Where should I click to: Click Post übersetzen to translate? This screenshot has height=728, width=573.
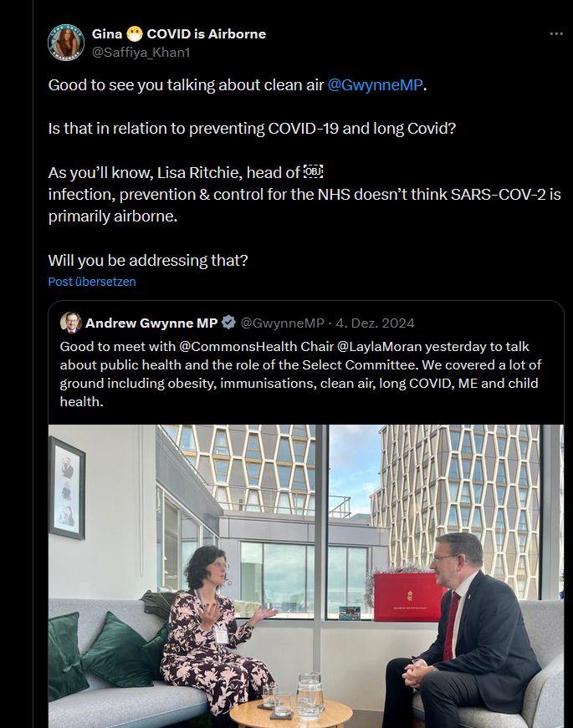[x=92, y=282]
